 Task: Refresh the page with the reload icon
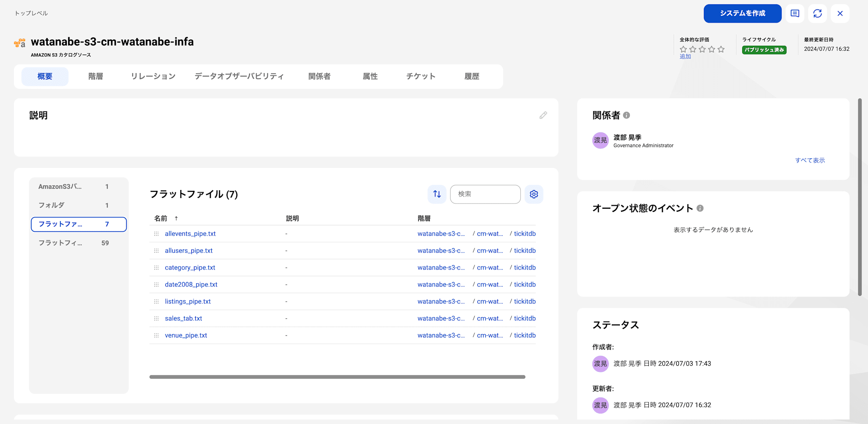point(817,13)
